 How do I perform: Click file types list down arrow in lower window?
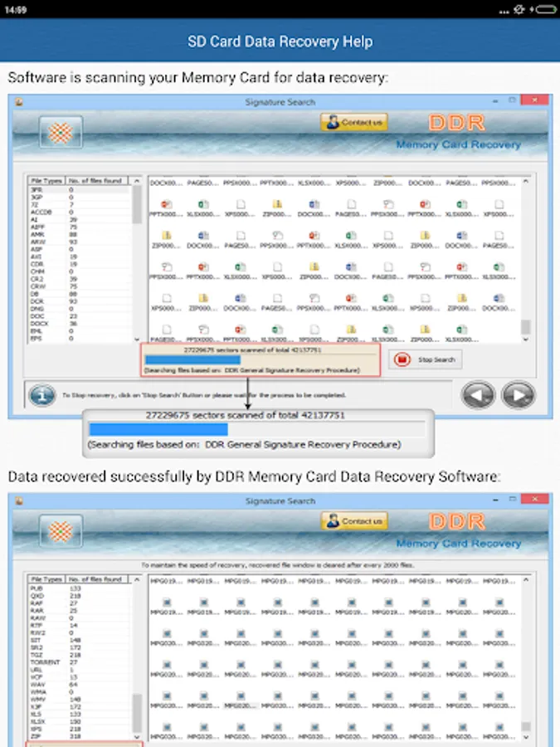(137, 736)
